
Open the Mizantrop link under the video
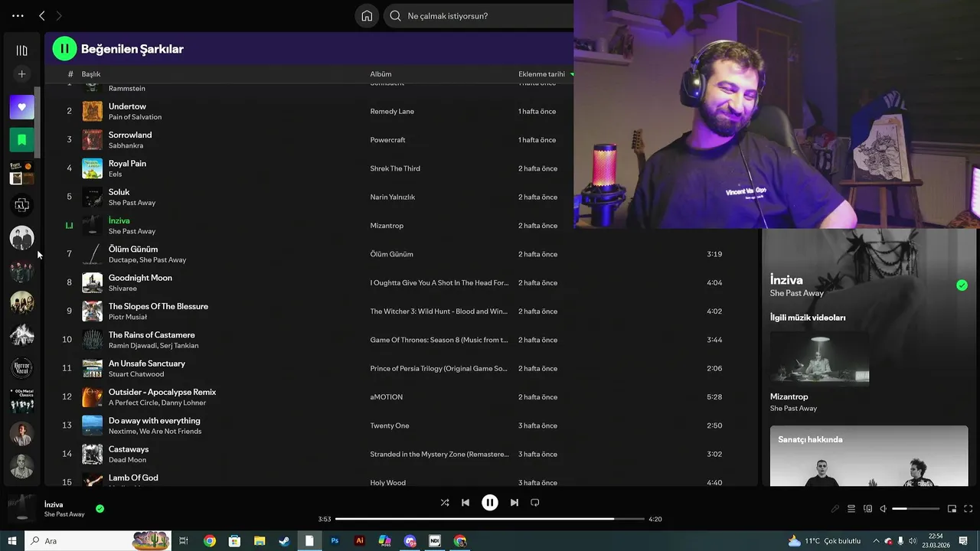coord(789,397)
